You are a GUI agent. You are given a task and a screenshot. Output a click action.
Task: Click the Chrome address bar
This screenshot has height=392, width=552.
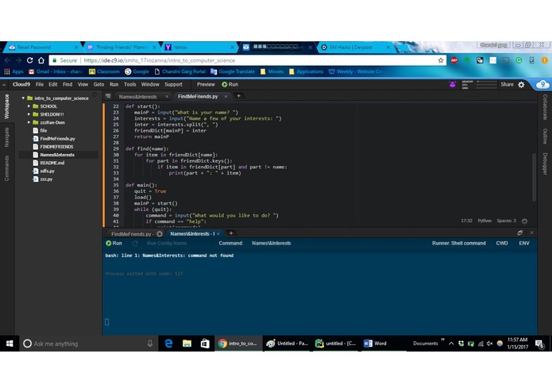tap(246, 60)
